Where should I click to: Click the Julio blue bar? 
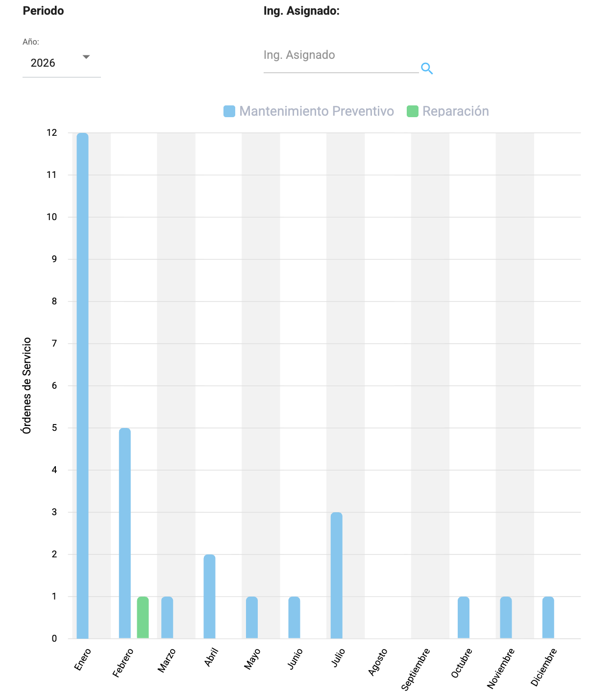(x=337, y=575)
